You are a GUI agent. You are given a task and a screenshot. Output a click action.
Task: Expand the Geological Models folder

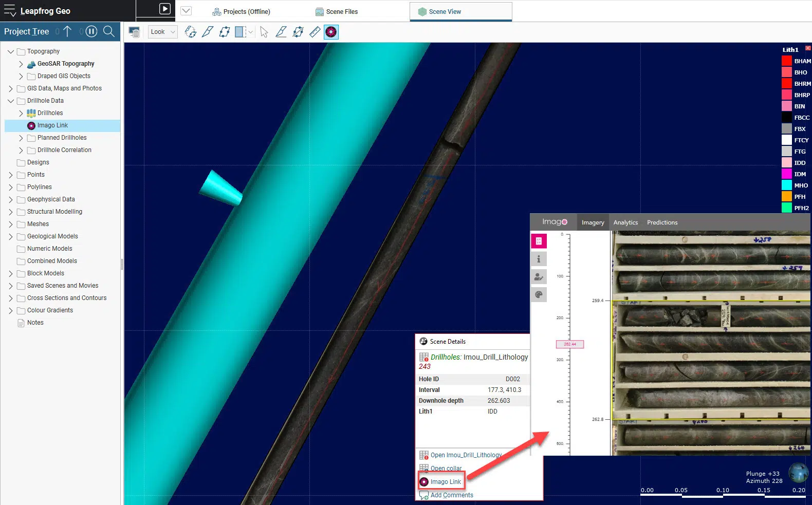[x=11, y=236]
